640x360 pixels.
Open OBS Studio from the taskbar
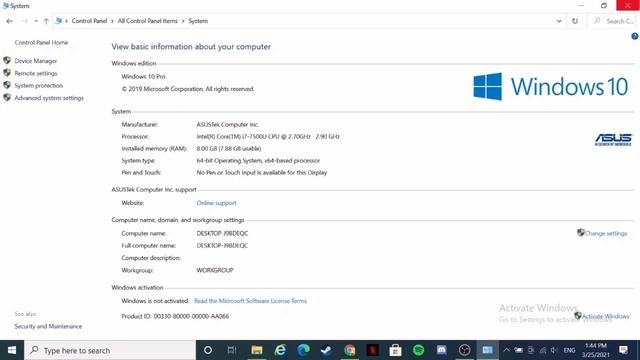click(x=464, y=350)
